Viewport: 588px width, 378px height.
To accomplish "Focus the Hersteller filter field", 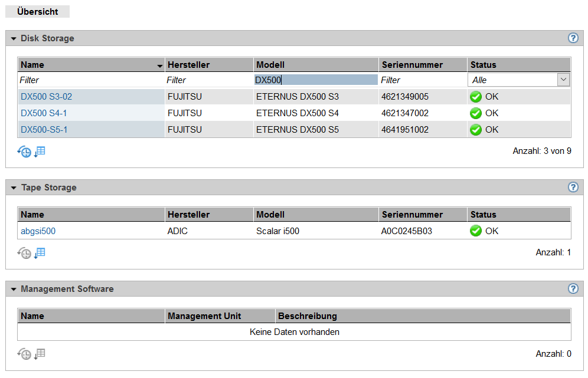I will point(209,80).
